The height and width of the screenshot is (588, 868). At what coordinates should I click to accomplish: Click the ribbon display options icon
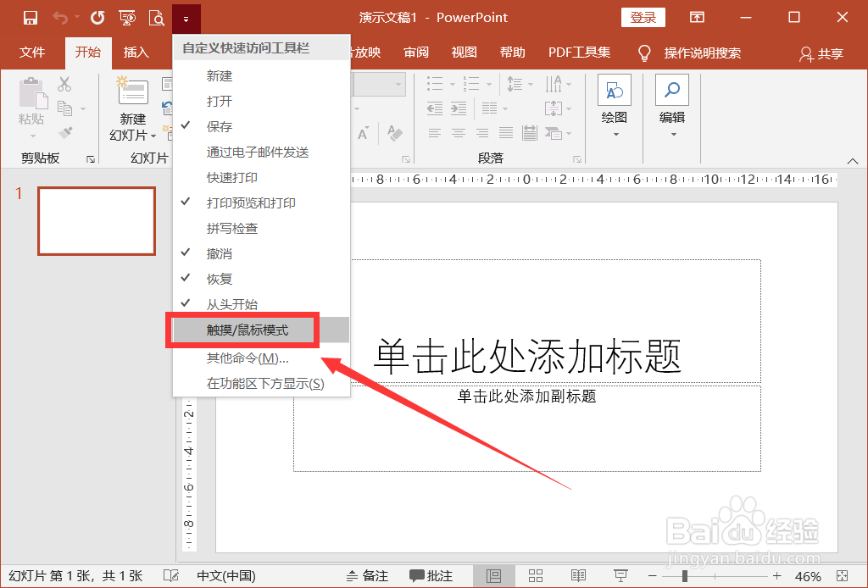point(697,18)
